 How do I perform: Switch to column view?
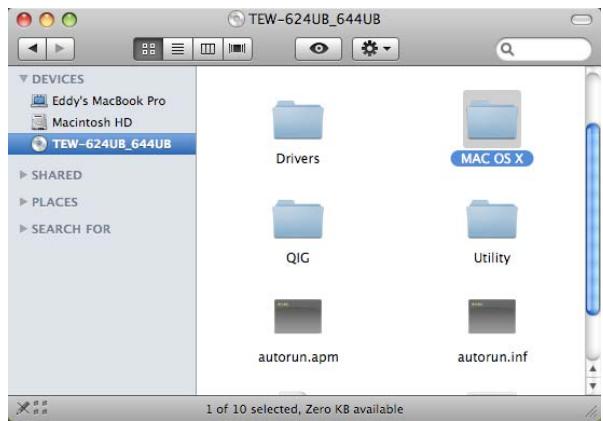click(x=207, y=49)
